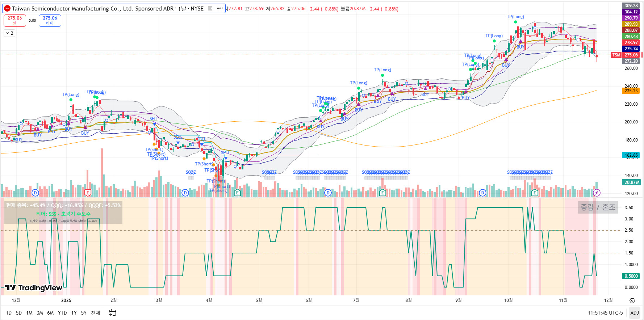This screenshot has height=320, width=644.
Task: Click the flag icon next to NYSE
Action: (210, 8)
